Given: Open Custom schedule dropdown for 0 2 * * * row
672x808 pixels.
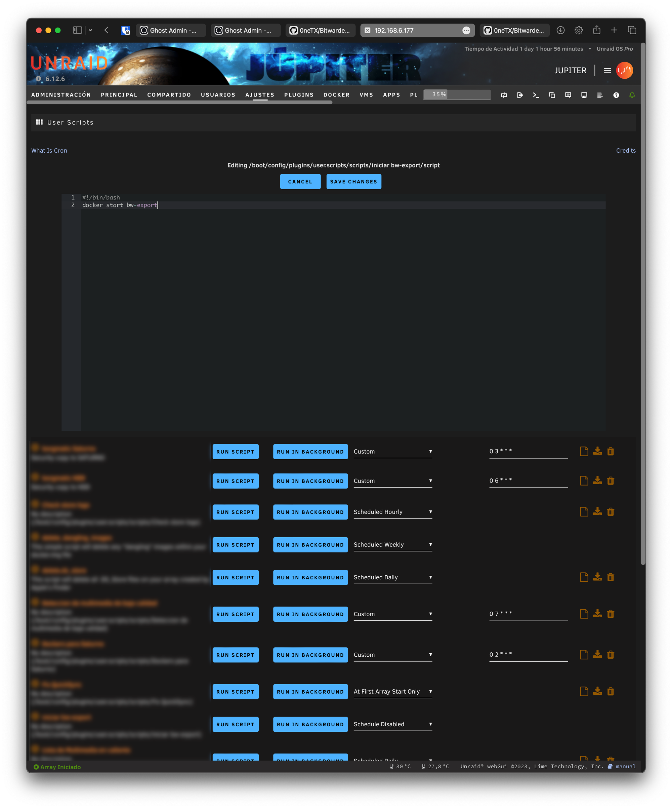Looking at the screenshot, I should point(393,655).
